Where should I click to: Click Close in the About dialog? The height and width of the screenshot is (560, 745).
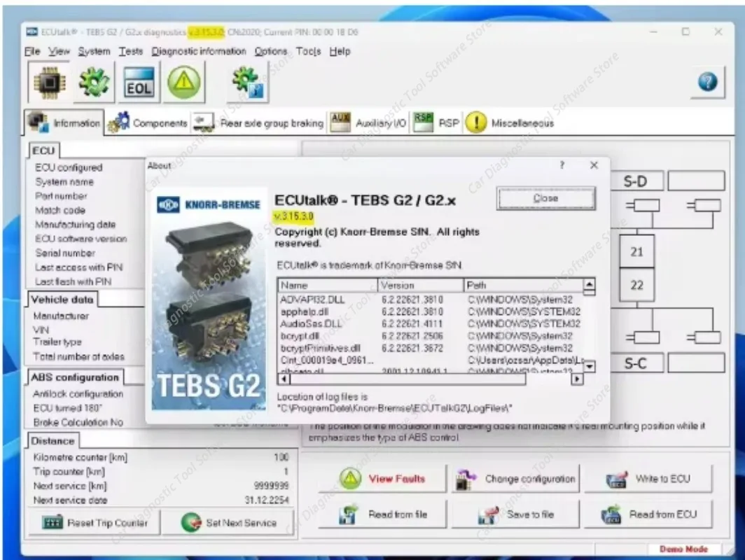(x=546, y=198)
